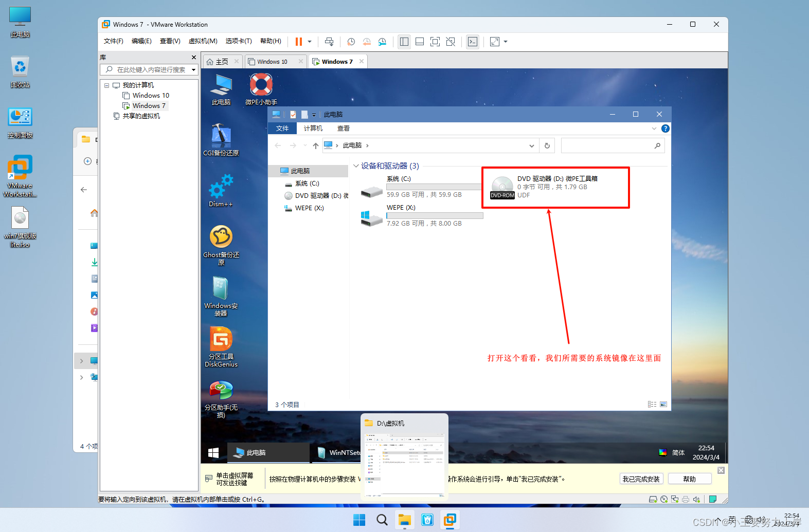The height and width of the screenshot is (532, 809).
Task: Open the stretch guest dropdown arrow
Action: coord(506,42)
